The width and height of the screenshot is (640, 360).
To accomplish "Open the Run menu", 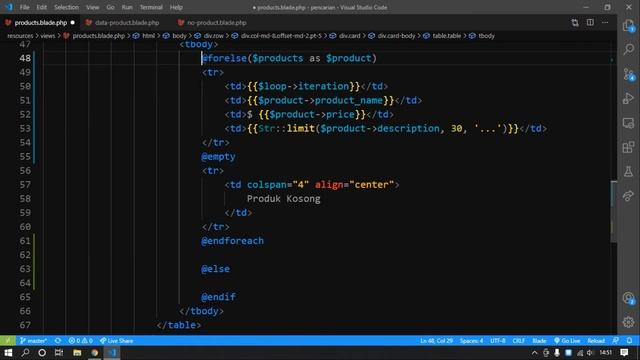I will (127, 7).
